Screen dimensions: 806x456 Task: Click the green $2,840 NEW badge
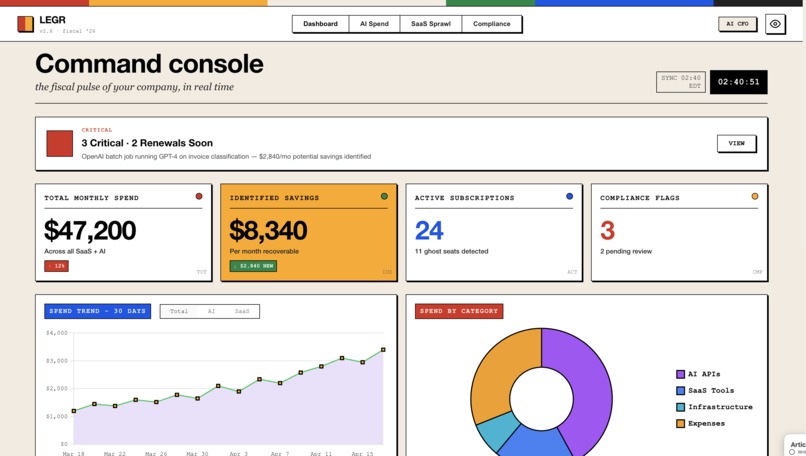pyautogui.click(x=253, y=266)
